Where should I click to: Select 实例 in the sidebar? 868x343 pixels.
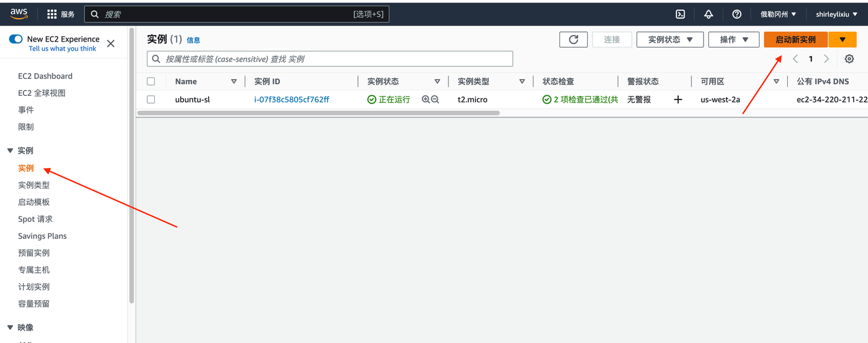pyautogui.click(x=26, y=168)
